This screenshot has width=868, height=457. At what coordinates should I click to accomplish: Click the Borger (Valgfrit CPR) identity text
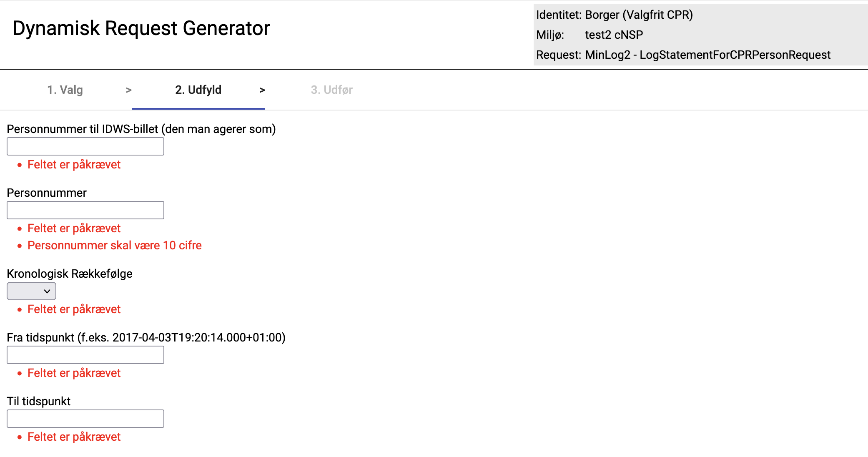[x=639, y=15]
